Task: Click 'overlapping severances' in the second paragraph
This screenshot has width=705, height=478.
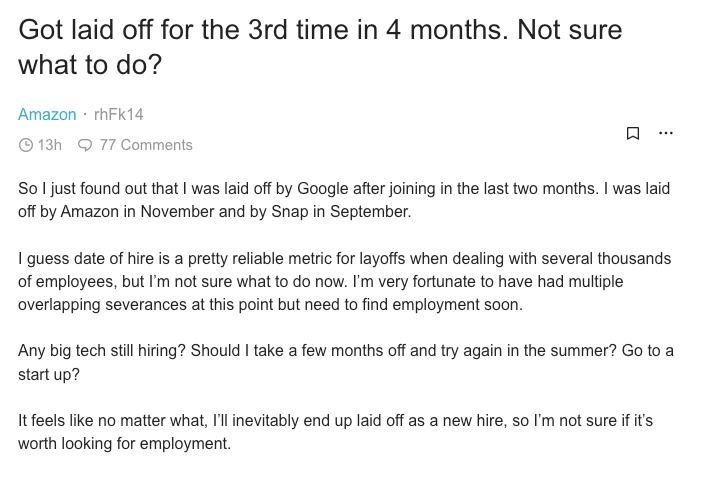Action: [102, 304]
